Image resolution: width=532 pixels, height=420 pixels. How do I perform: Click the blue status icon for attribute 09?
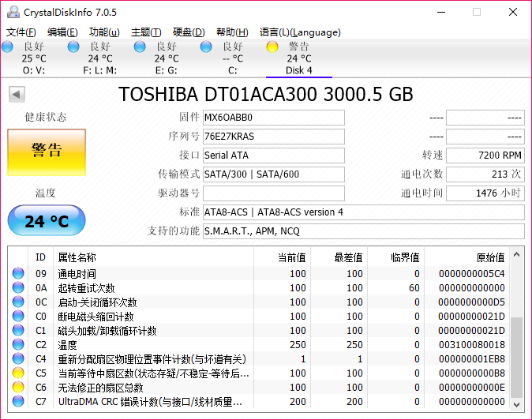click(x=18, y=273)
